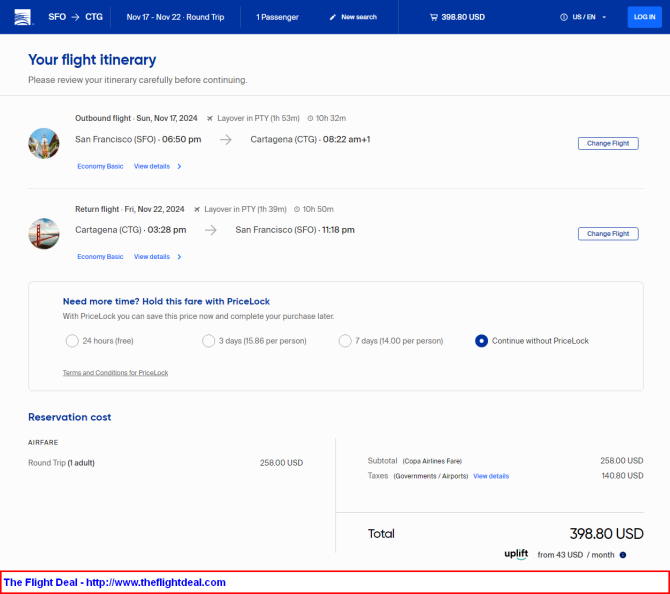Click 'from 43 USD / month' text
The height and width of the screenshot is (594, 670).
click(576, 555)
